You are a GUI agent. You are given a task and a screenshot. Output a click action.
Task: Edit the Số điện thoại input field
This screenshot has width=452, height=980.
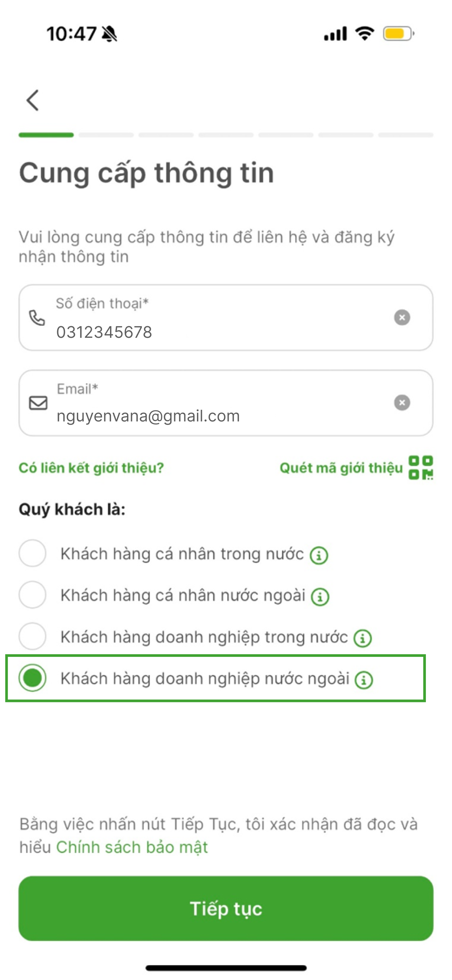coord(226,318)
